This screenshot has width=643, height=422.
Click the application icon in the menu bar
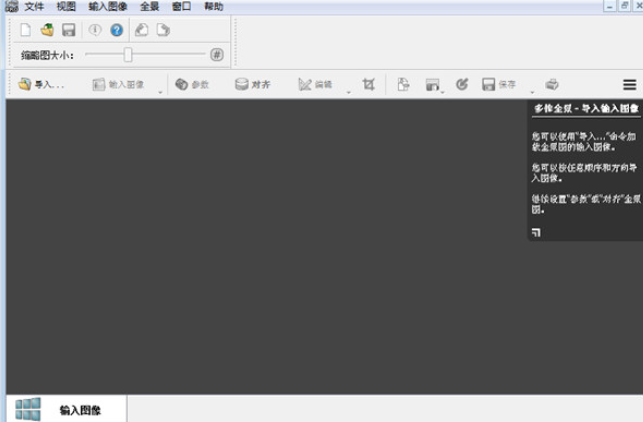11,6
